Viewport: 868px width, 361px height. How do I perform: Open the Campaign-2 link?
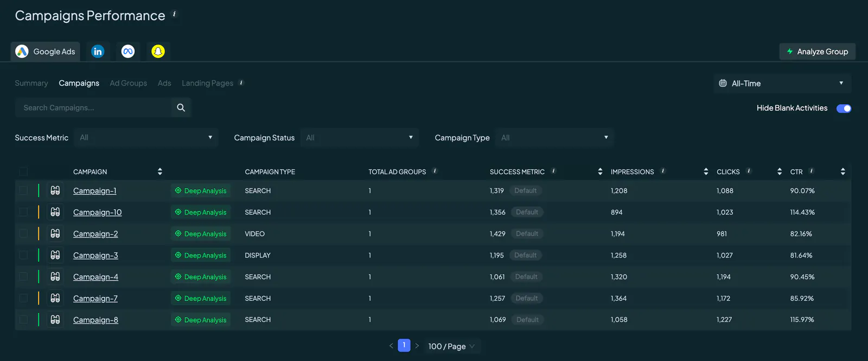95,234
